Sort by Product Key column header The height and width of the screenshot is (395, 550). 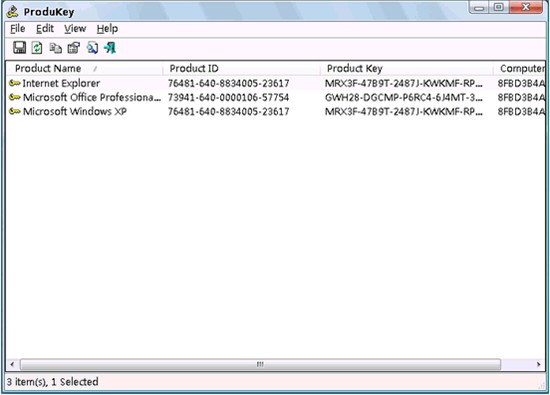(407, 68)
